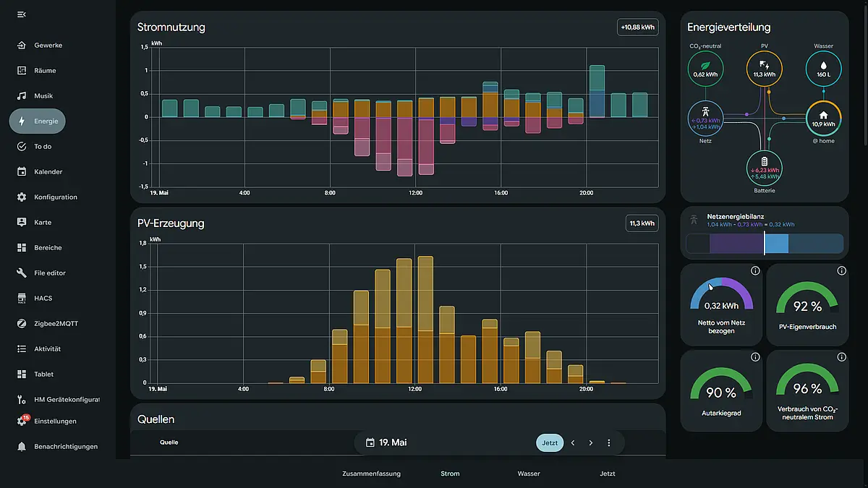Screen dimensions: 868x488
Task: Open the 19. Mai date picker
Action: point(386,442)
